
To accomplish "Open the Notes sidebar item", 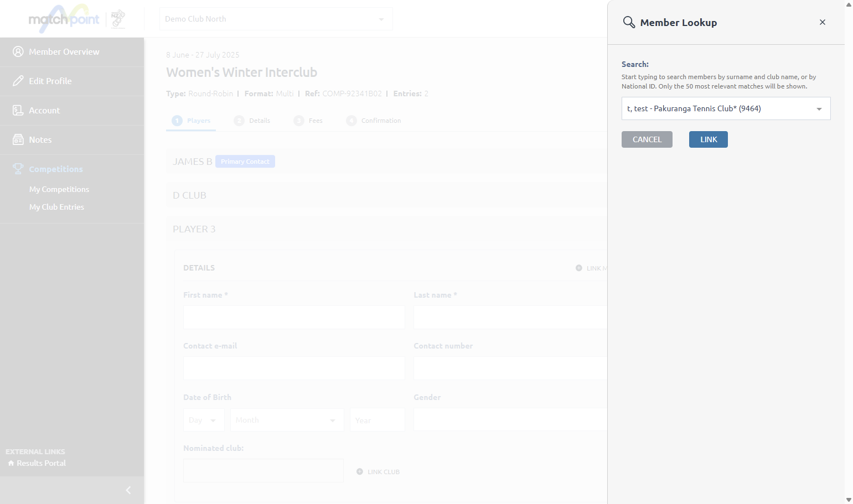I will (72, 140).
